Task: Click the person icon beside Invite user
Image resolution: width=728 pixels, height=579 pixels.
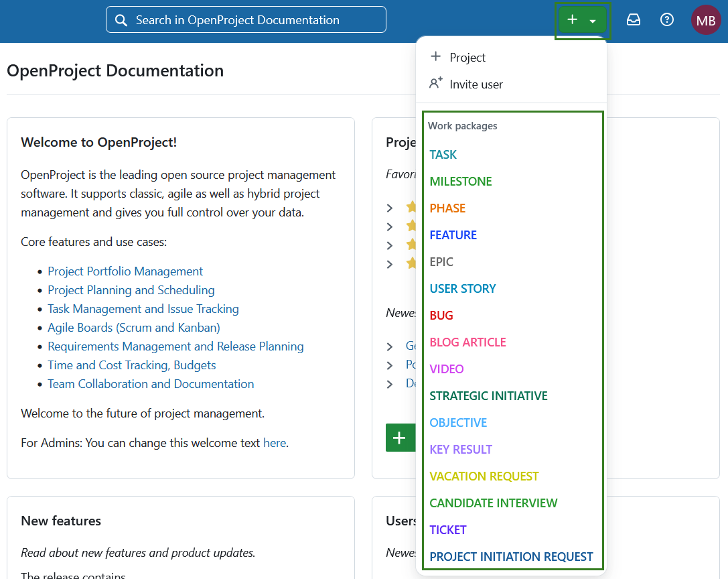Action: [x=437, y=82]
